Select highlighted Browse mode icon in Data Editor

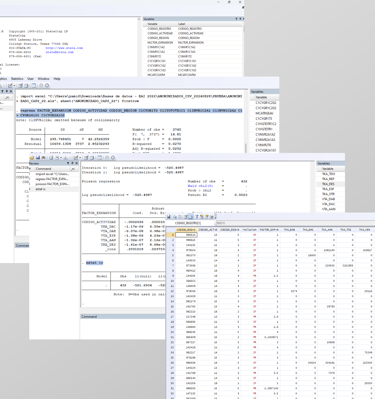point(191,217)
